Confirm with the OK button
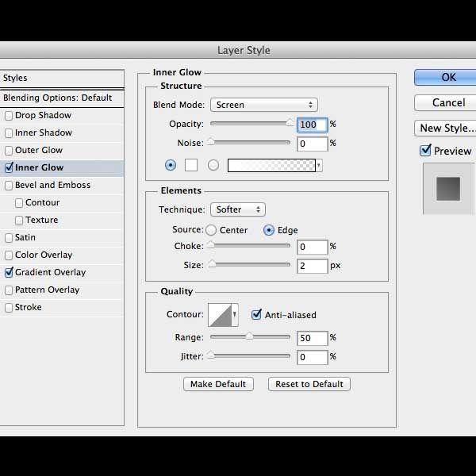The width and height of the screenshot is (476, 476). 445,77
